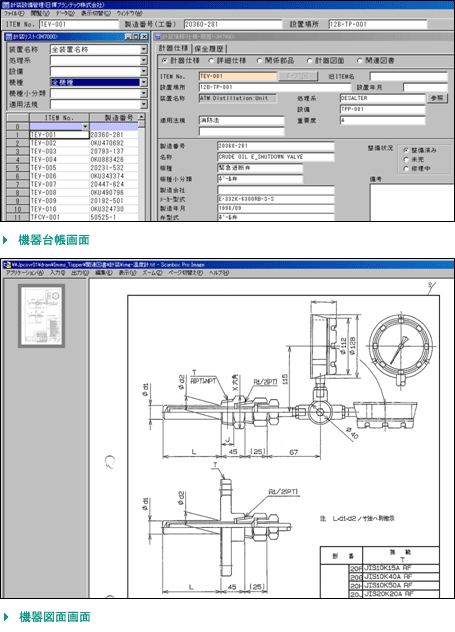455x632 pixels.
Task: Open the 装置名称 dropdown list
Action: (144, 50)
